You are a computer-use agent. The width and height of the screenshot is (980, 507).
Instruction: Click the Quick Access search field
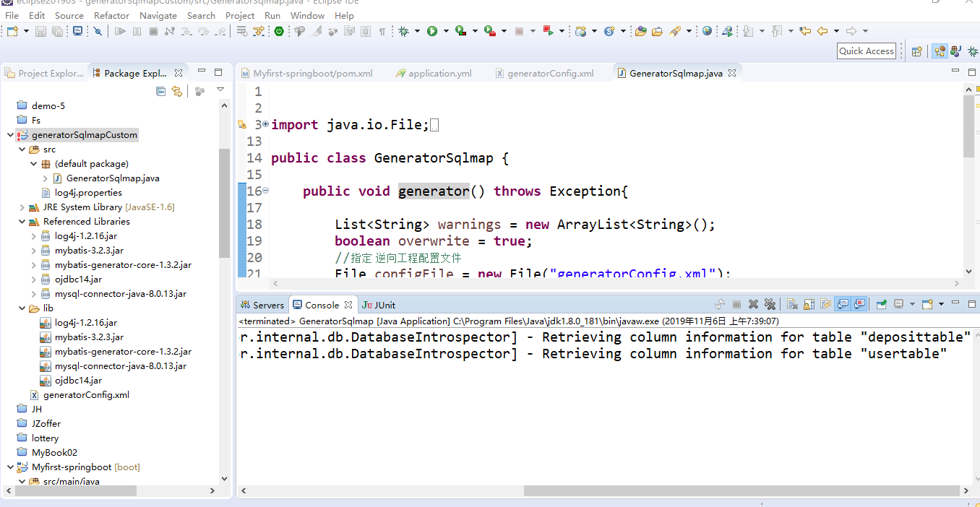(x=867, y=51)
